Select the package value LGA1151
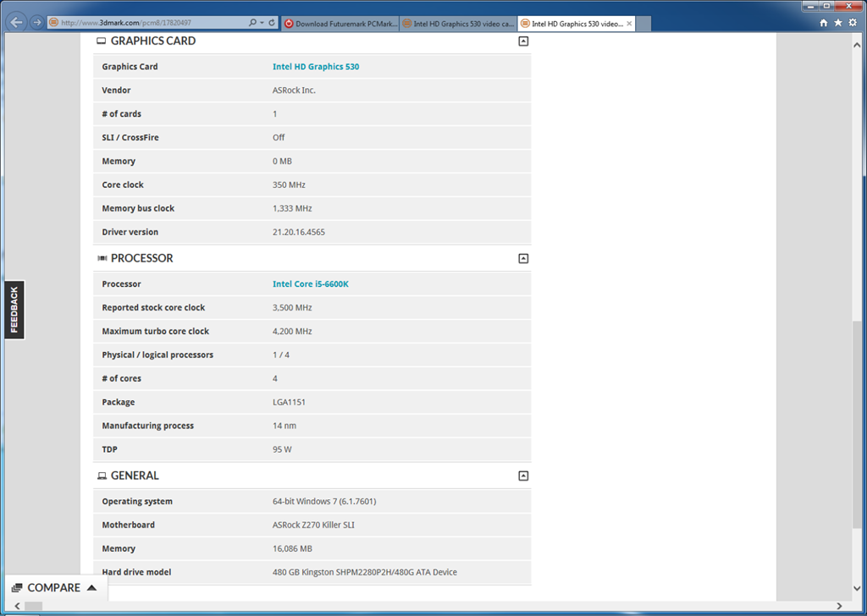 click(289, 402)
